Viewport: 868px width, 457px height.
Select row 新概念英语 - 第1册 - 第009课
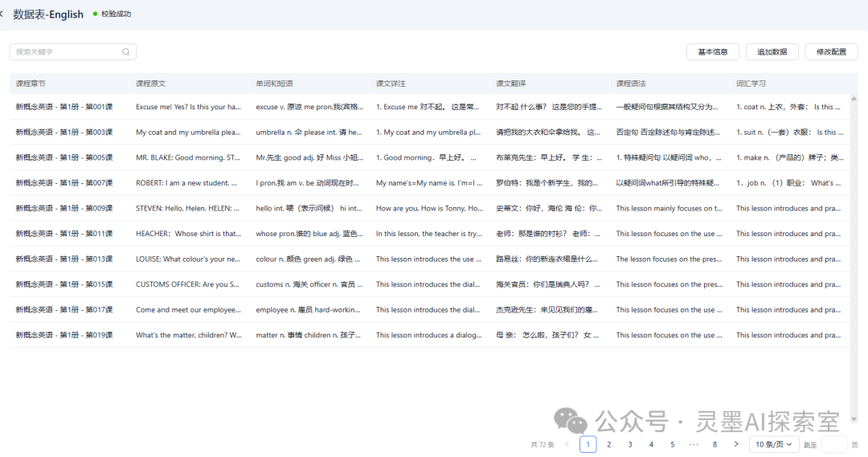pyautogui.click(x=429, y=209)
